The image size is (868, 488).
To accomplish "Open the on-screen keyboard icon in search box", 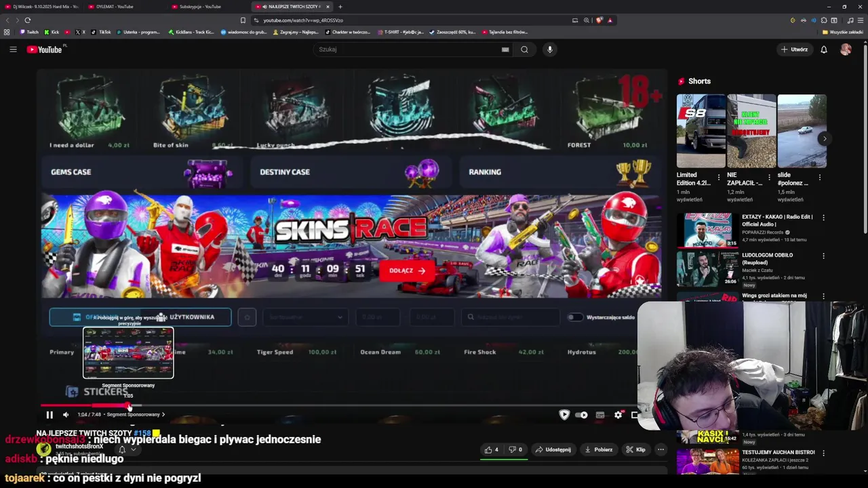I will (x=505, y=49).
